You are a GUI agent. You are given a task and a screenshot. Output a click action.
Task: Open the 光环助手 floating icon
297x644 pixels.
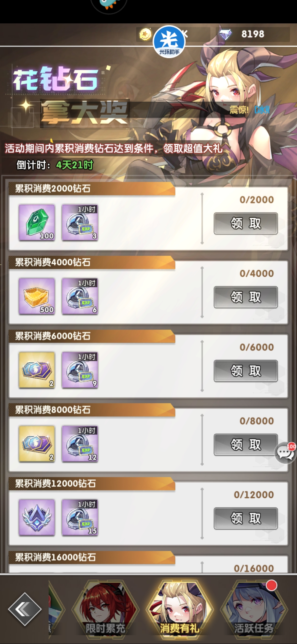[169, 41]
